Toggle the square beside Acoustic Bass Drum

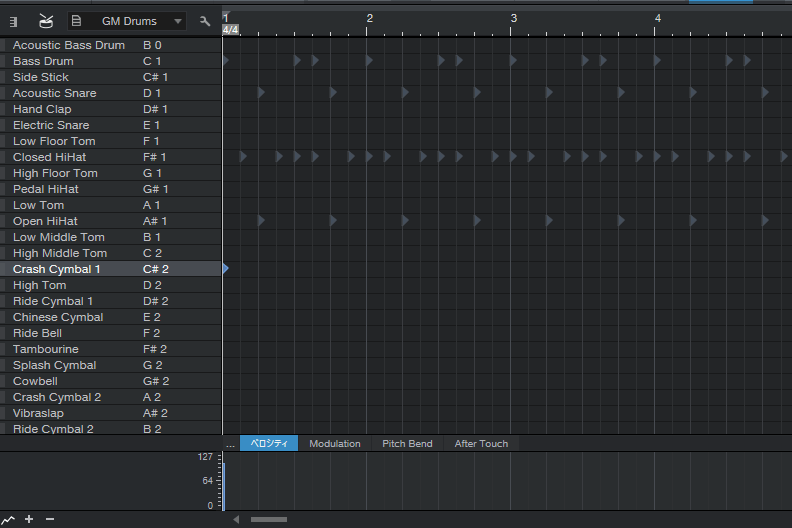[x=4, y=45]
